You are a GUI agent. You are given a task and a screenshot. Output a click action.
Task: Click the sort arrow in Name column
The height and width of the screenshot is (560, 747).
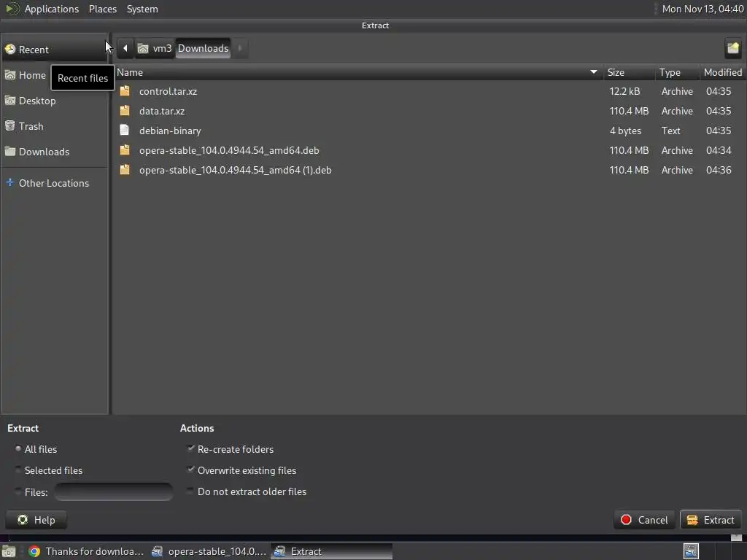pyautogui.click(x=594, y=72)
